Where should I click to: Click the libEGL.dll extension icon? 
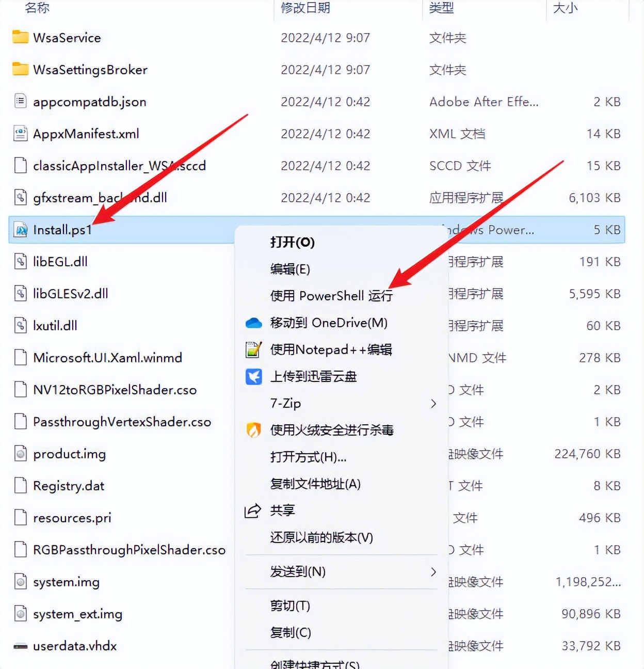coord(20,261)
